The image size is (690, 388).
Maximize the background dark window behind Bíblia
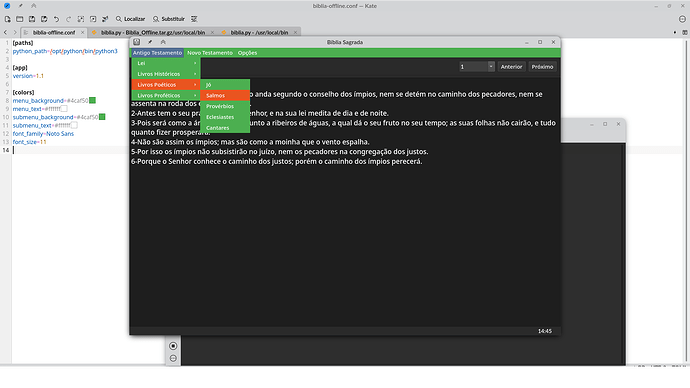point(605,124)
